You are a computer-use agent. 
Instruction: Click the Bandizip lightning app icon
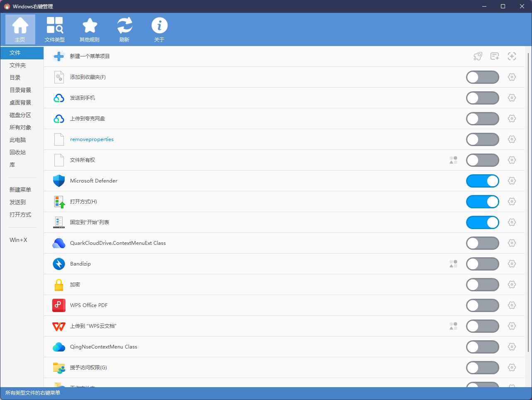point(59,264)
